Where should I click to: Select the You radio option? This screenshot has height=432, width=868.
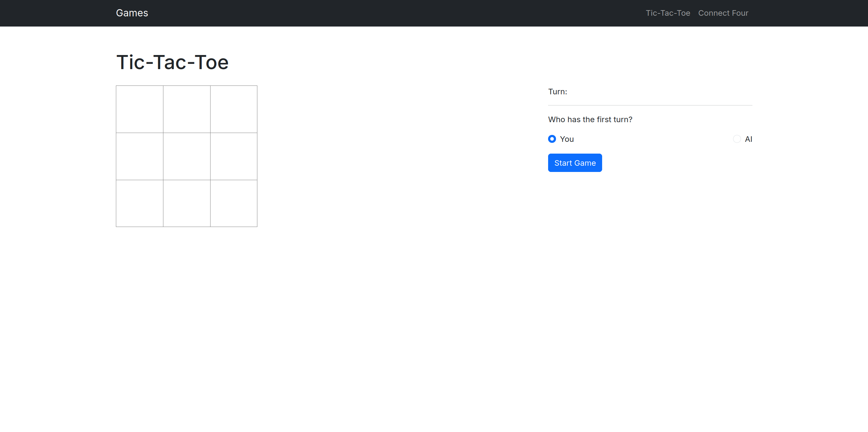point(552,139)
